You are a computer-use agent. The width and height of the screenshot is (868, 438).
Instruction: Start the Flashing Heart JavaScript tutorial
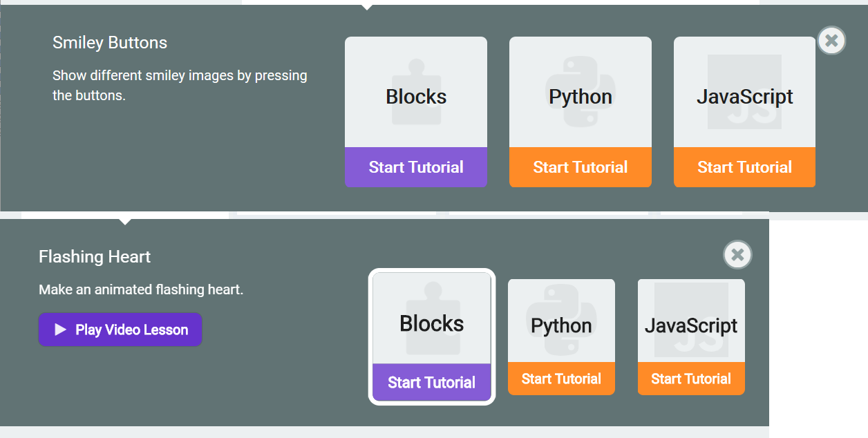(x=691, y=379)
